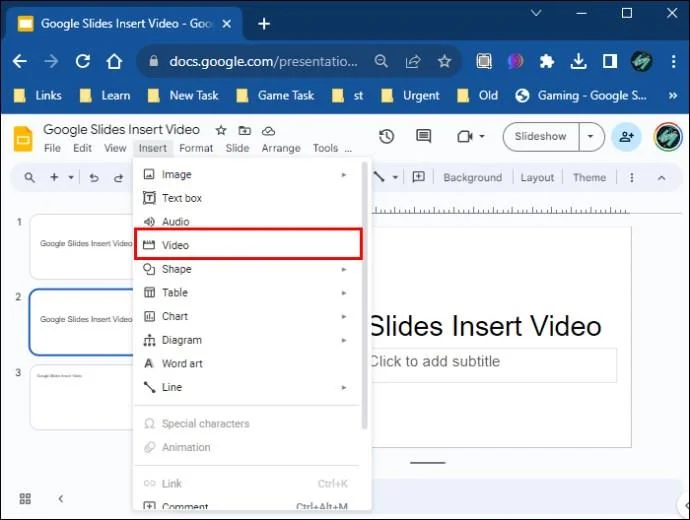Open Video option in Insert menu
This screenshot has width=690, height=520.
pyautogui.click(x=248, y=245)
